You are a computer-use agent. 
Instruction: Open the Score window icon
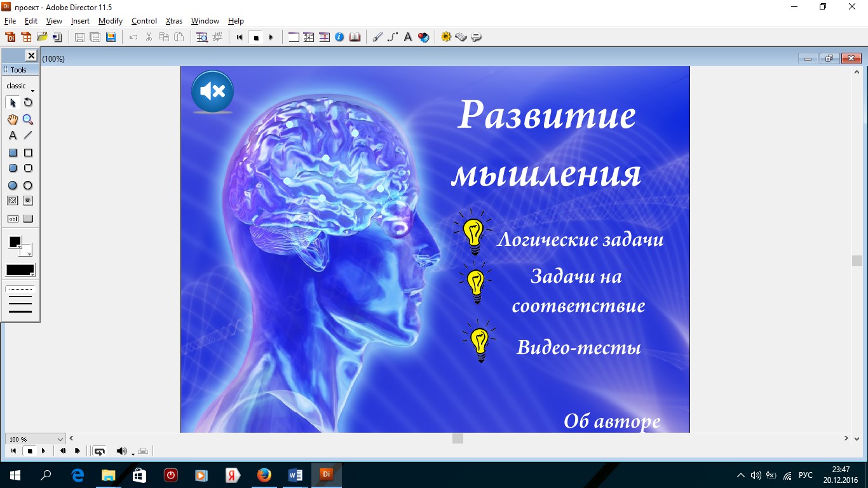pos(324,37)
